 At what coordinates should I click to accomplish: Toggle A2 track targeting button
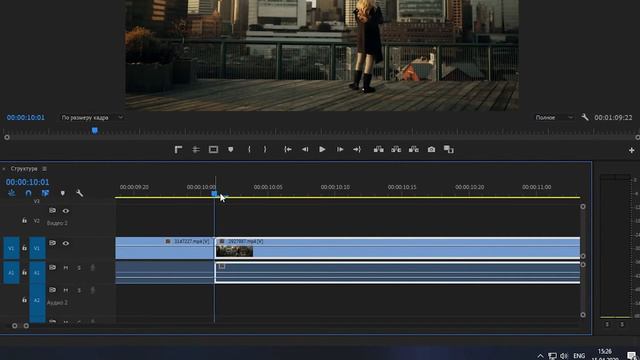tap(37, 300)
